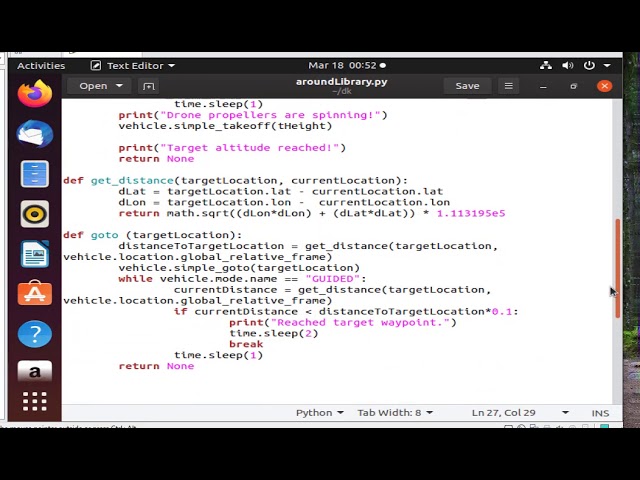Launch Rhythmbox music player from dock

pos(35,214)
